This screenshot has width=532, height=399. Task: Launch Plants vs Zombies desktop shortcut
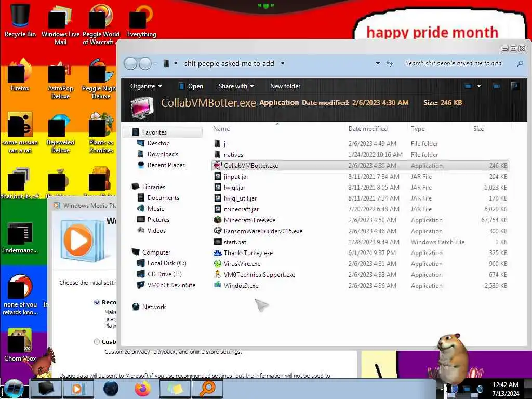[101, 134]
